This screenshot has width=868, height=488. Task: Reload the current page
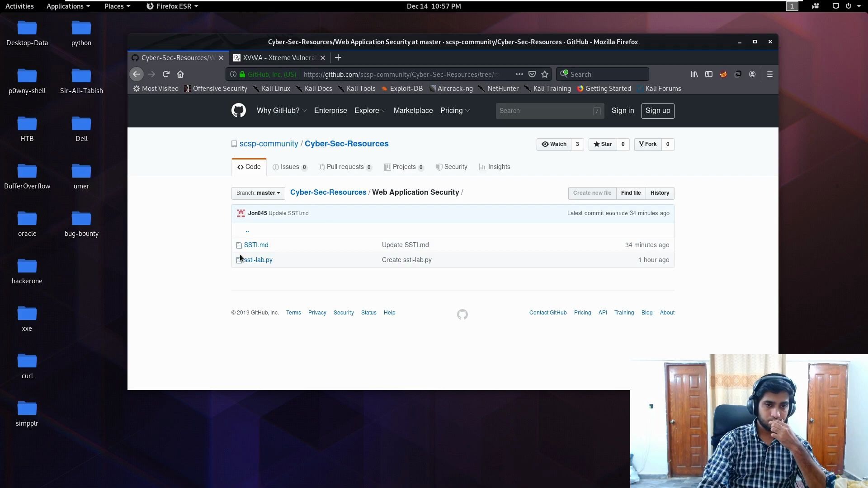tap(166, 74)
